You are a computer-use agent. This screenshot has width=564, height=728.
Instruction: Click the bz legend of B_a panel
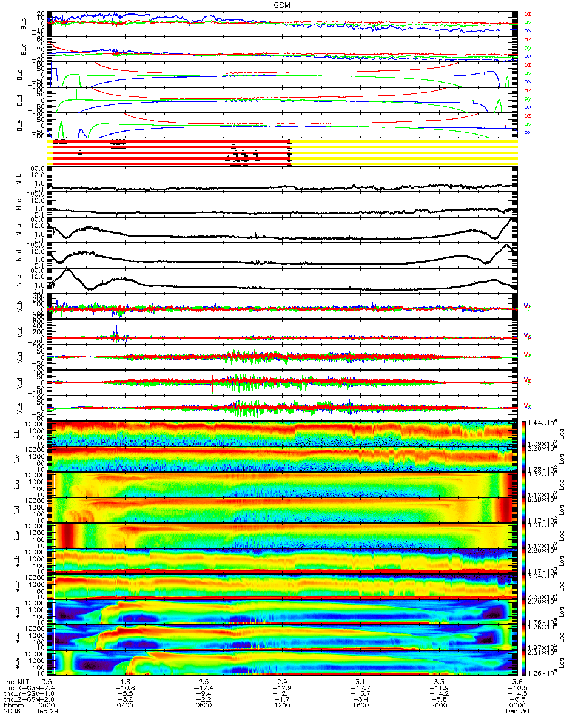pos(528,64)
